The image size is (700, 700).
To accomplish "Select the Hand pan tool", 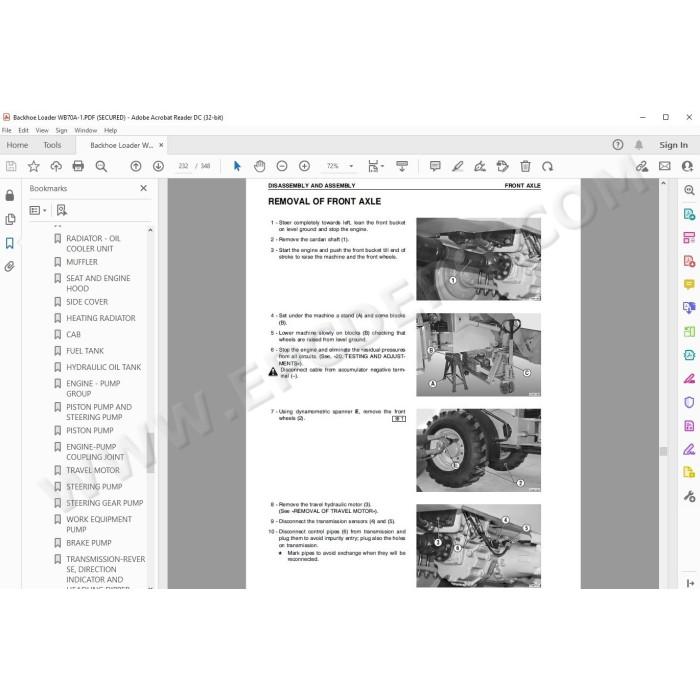I will [259, 167].
